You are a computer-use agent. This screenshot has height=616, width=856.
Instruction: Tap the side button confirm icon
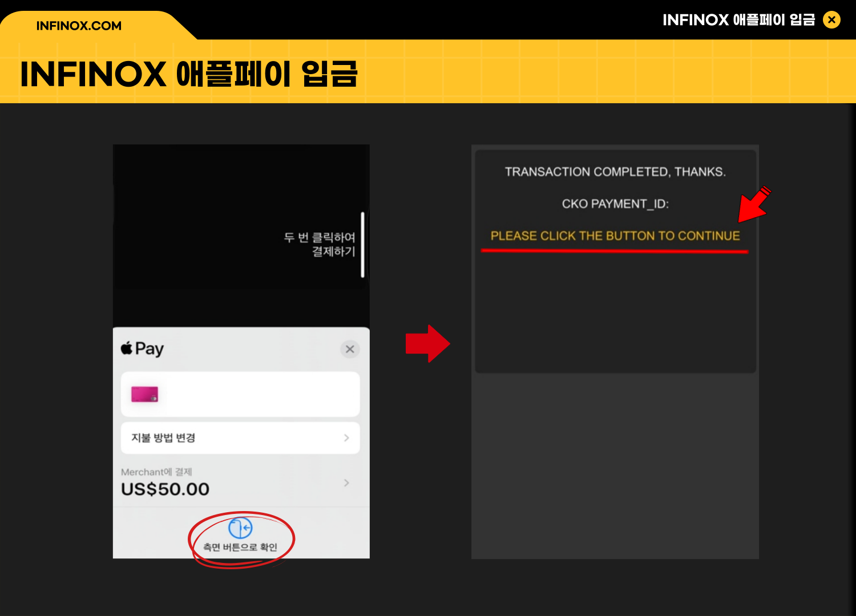pos(240,528)
